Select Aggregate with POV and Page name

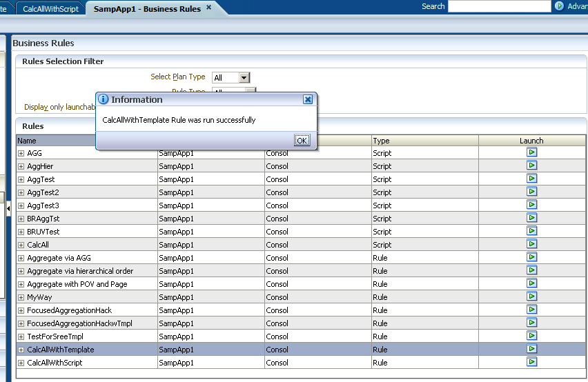pos(77,284)
